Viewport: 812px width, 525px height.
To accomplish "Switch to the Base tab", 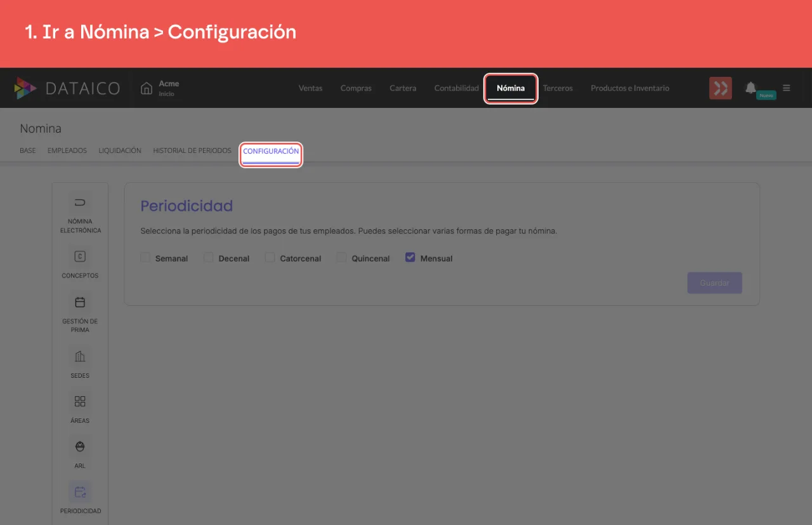I will [28, 151].
